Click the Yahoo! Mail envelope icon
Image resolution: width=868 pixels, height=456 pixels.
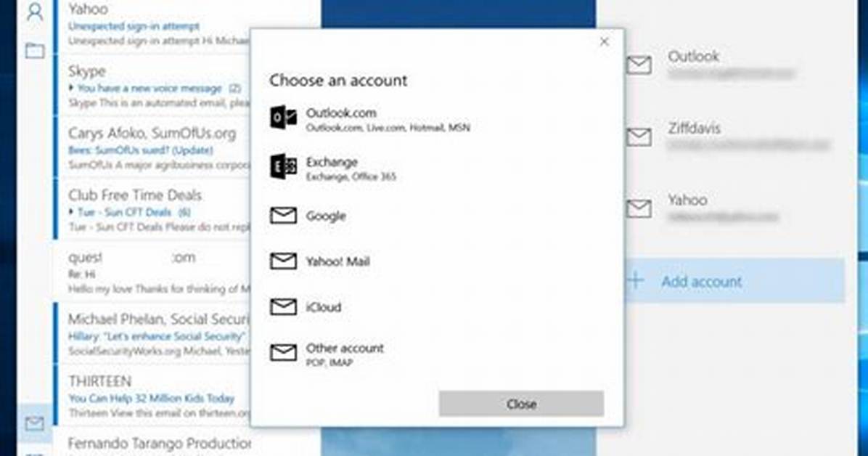[284, 261]
